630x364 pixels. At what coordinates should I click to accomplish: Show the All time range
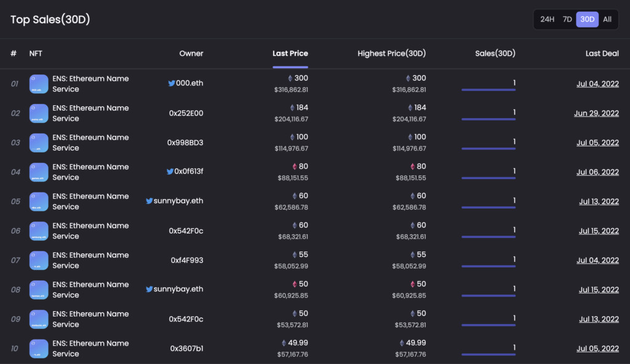607,19
